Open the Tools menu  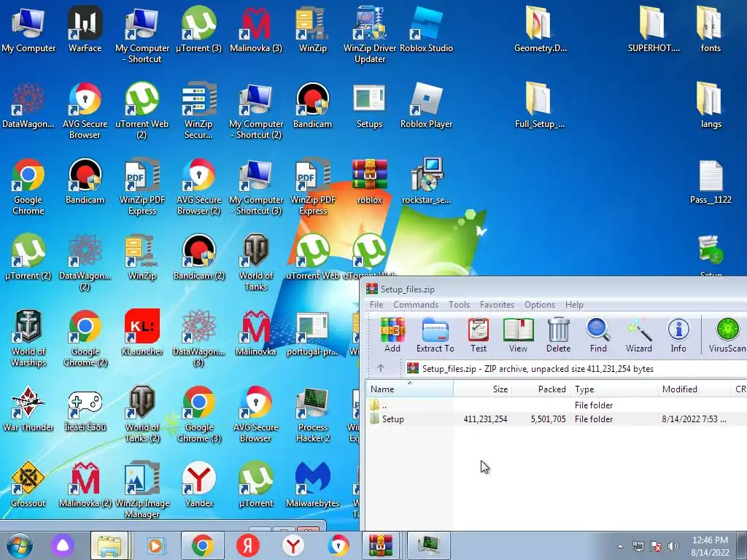pos(460,305)
